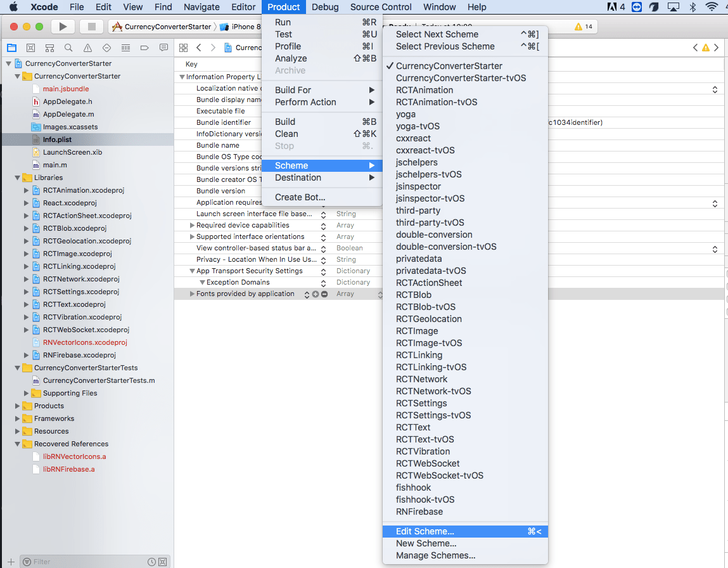Open key stepper for Launch screen interface row
Image resolution: width=728 pixels, height=568 pixels.
(323, 214)
